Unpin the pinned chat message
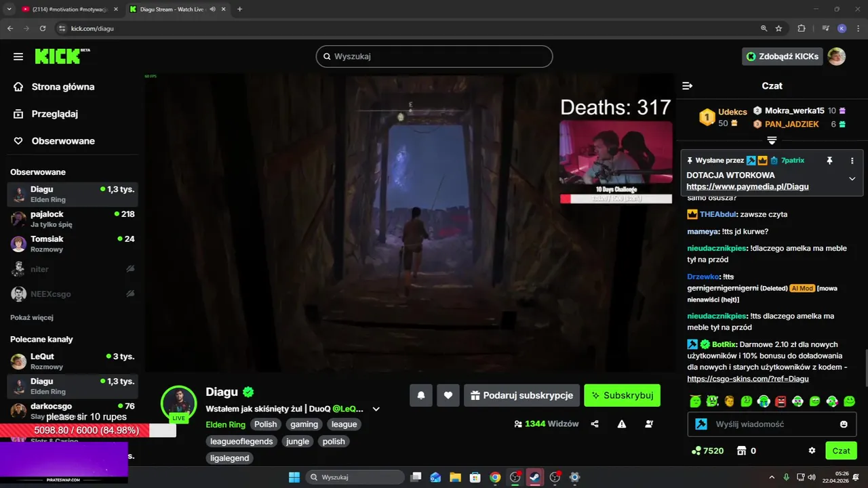Image resolution: width=868 pixels, height=488 pixels. 829,161
